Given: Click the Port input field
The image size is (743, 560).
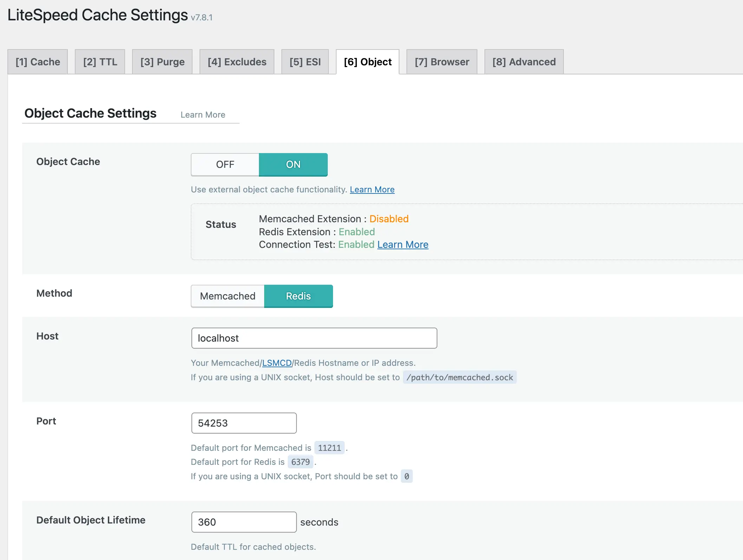Looking at the screenshot, I should pyautogui.click(x=244, y=423).
